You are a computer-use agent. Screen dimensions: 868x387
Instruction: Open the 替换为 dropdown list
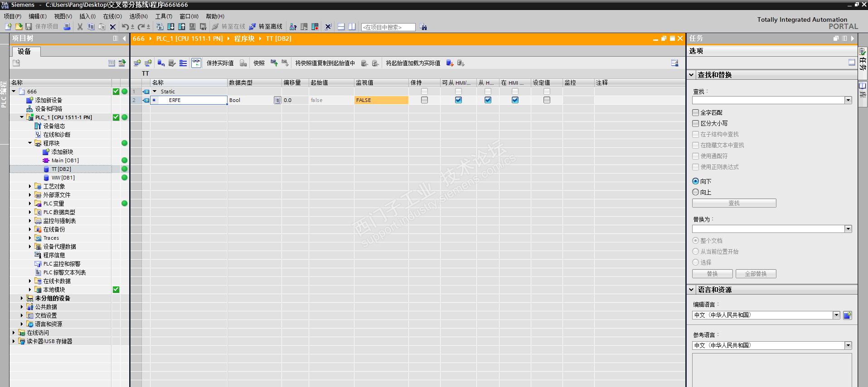pyautogui.click(x=848, y=229)
